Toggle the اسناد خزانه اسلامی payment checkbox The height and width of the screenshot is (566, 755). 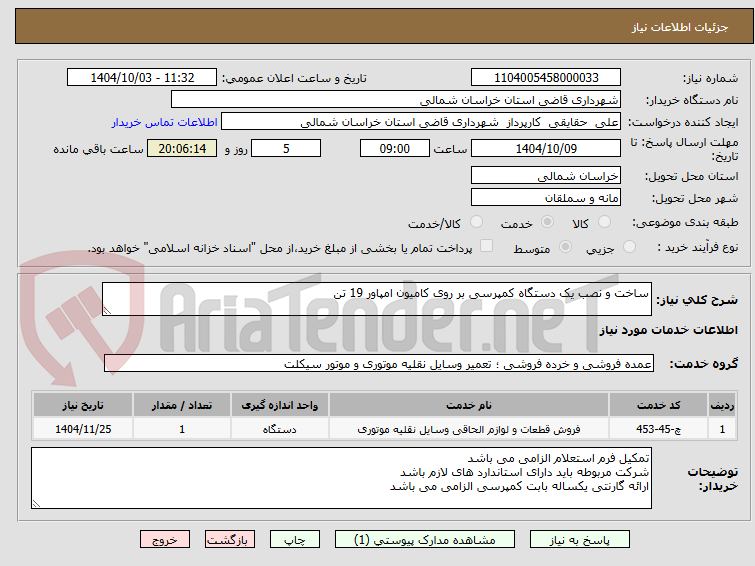pos(486,246)
